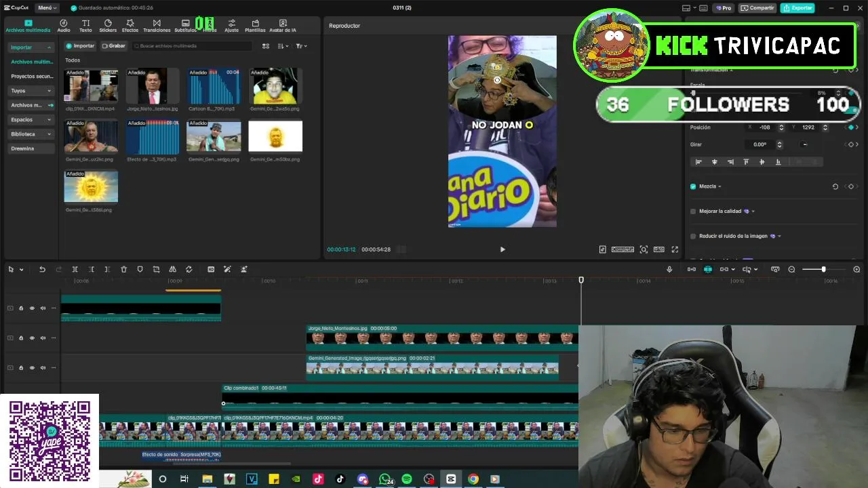
Task: Collapse the Importar sidebar section
Action: (x=31, y=47)
